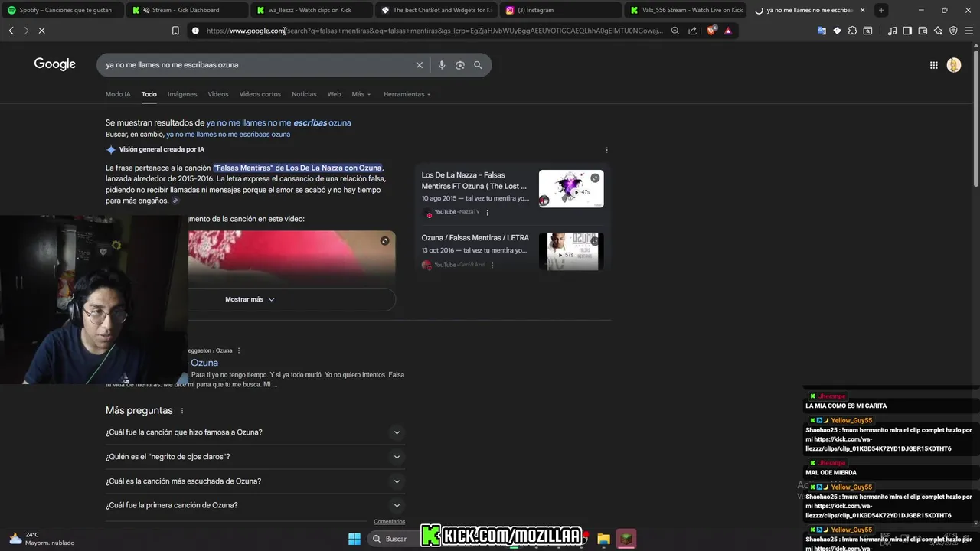Expand the Más search filter dropdown
This screenshot has height=551, width=980.
(x=361, y=94)
